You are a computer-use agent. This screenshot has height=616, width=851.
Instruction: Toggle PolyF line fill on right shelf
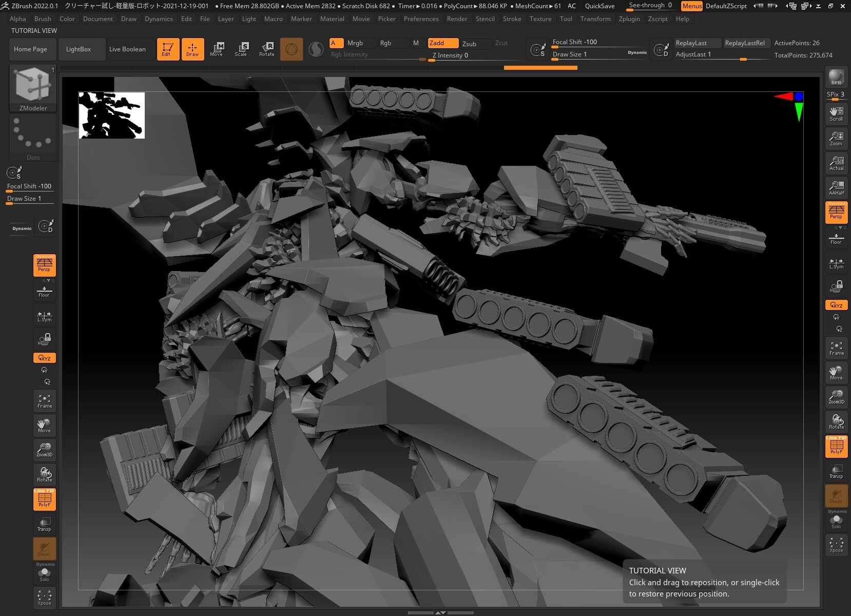(x=836, y=446)
